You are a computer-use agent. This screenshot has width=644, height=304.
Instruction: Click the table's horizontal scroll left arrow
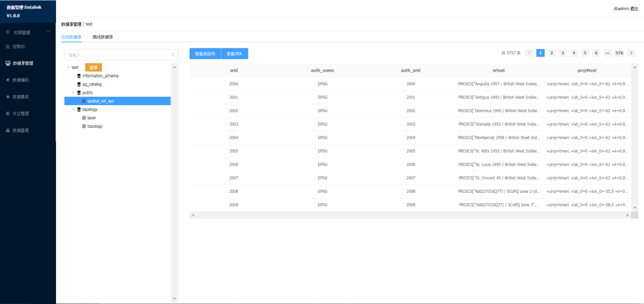pyautogui.click(x=193, y=215)
